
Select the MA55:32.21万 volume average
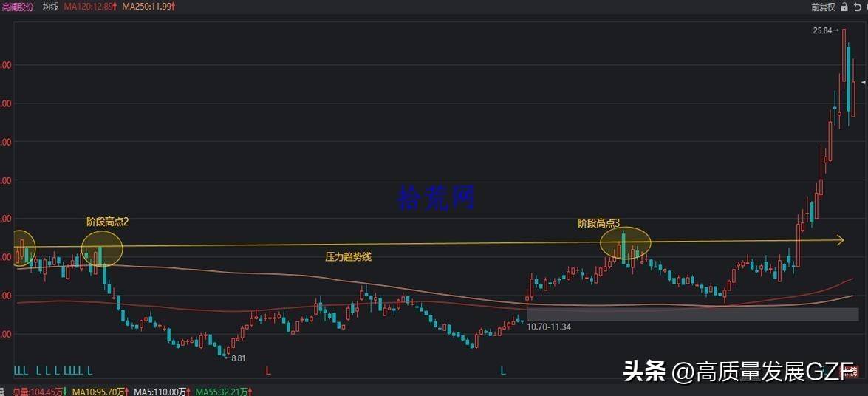pos(222,392)
